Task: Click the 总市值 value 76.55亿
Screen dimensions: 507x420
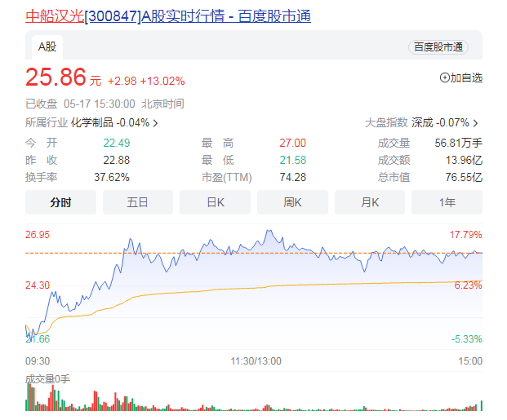Action: [465, 177]
